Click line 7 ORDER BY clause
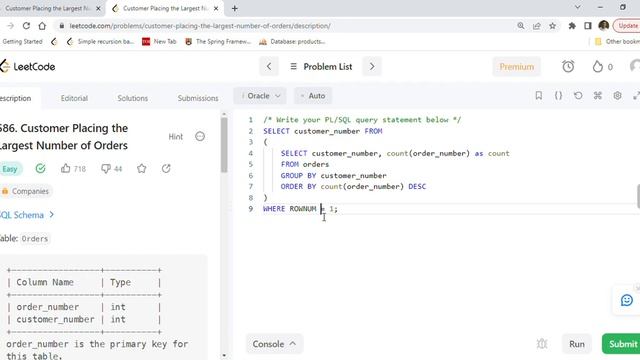 tap(353, 187)
